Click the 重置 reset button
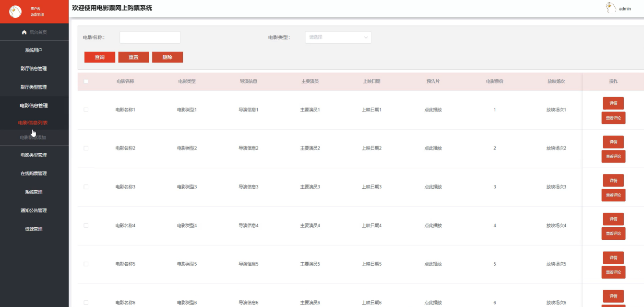The width and height of the screenshot is (644, 307). (133, 57)
